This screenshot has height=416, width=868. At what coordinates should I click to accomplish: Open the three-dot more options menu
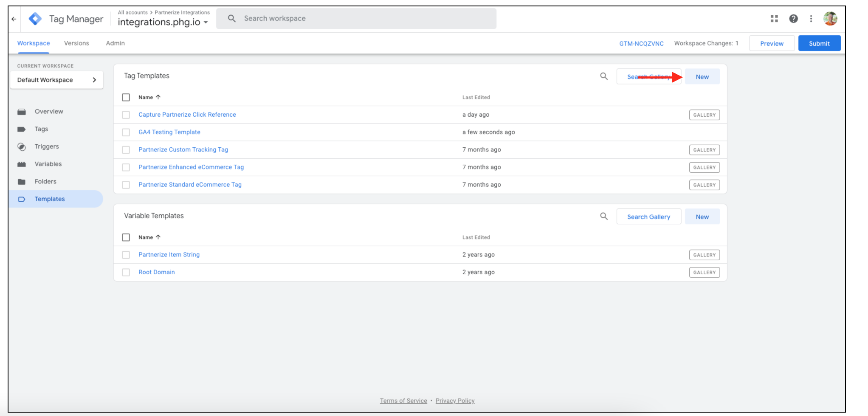pos(811,19)
